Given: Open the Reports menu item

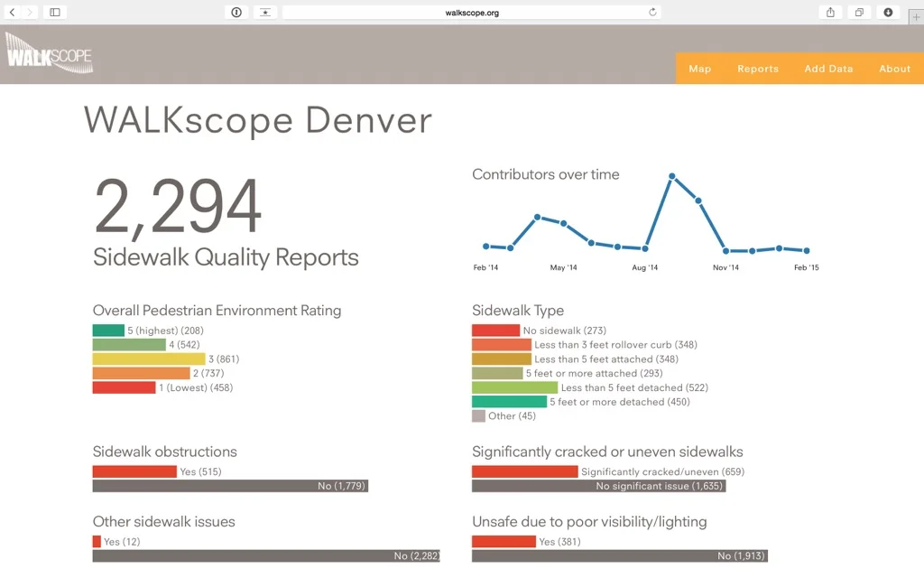Looking at the screenshot, I should [758, 69].
